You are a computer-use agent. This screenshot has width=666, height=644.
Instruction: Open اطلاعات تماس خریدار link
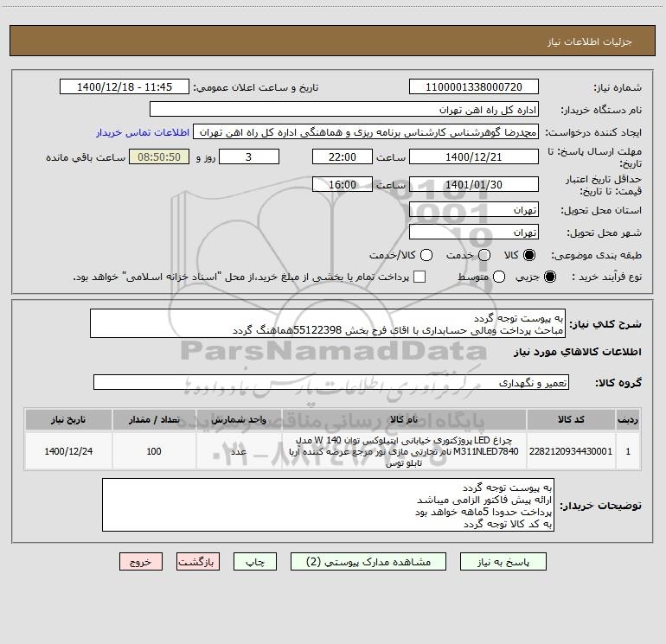click(143, 132)
